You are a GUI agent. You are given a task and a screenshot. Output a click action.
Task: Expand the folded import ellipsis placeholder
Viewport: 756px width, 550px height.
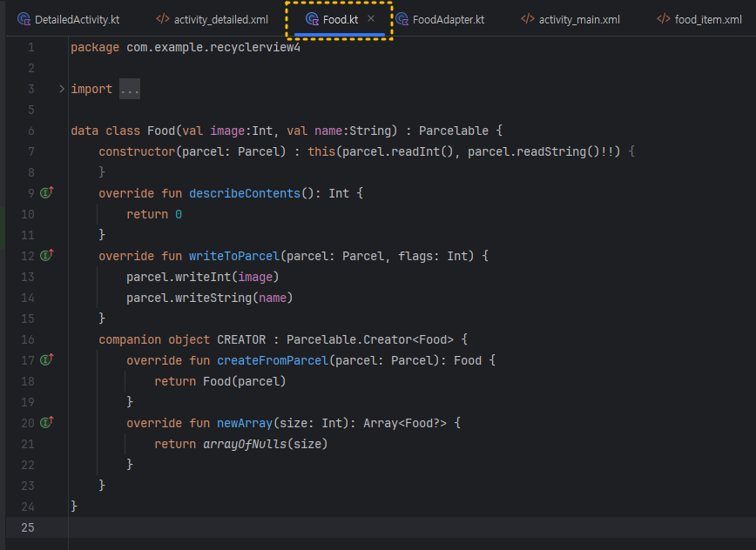(x=130, y=89)
